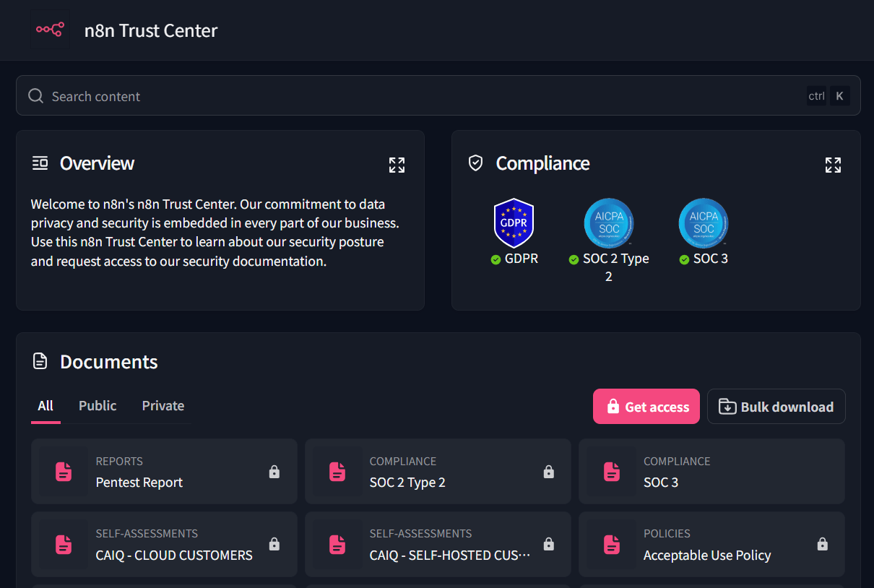Select the SOC 3 AICPA badge
Image resolution: width=874 pixels, height=588 pixels.
(x=703, y=223)
